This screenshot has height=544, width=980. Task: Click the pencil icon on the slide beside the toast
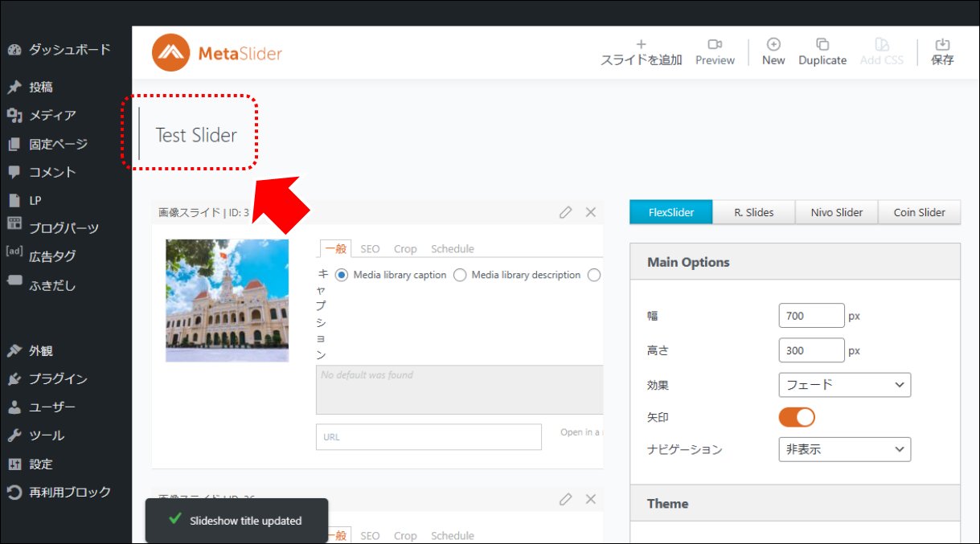point(566,499)
